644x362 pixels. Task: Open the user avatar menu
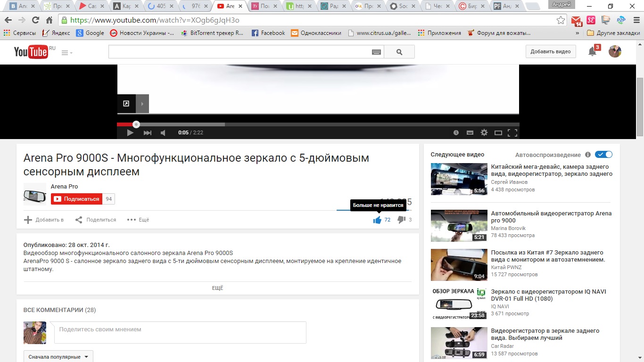pyautogui.click(x=615, y=51)
